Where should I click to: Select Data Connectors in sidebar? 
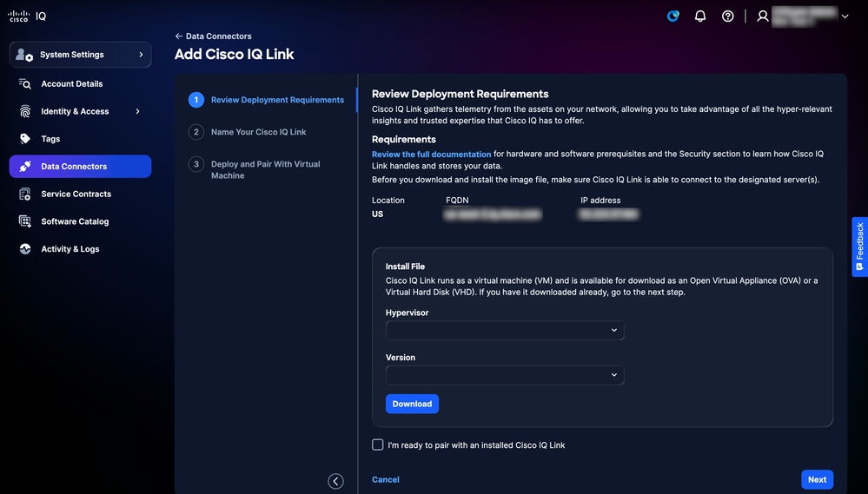80,166
